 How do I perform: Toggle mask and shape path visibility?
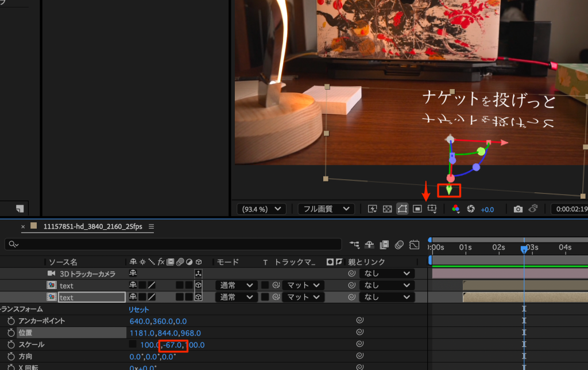pos(402,209)
